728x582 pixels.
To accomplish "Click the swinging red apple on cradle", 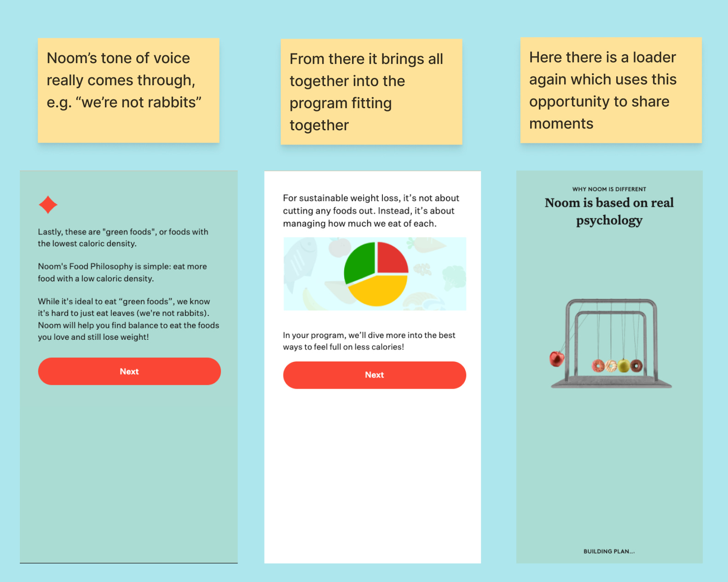I will pos(557,359).
